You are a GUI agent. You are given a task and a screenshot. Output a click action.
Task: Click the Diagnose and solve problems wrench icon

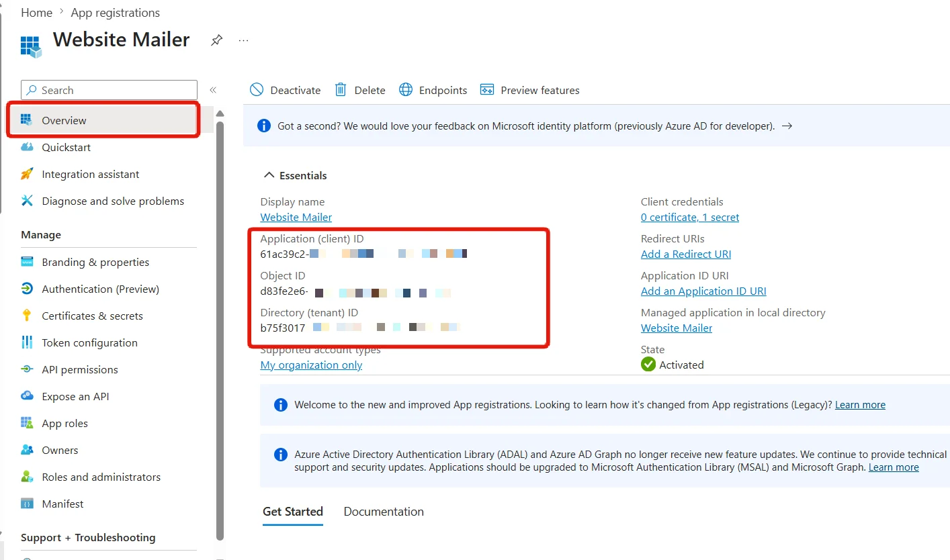pos(27,201)
